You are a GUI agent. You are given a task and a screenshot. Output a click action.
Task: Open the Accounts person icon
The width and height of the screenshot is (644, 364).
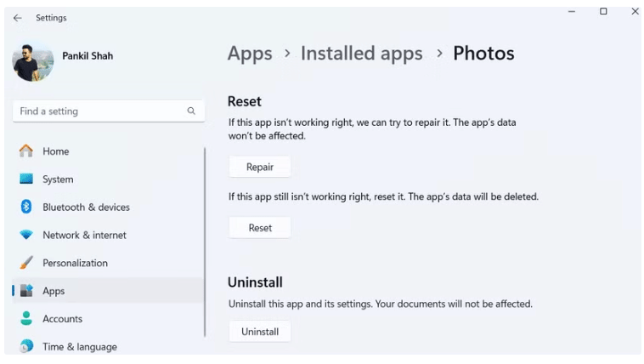[x=26, y=319]
